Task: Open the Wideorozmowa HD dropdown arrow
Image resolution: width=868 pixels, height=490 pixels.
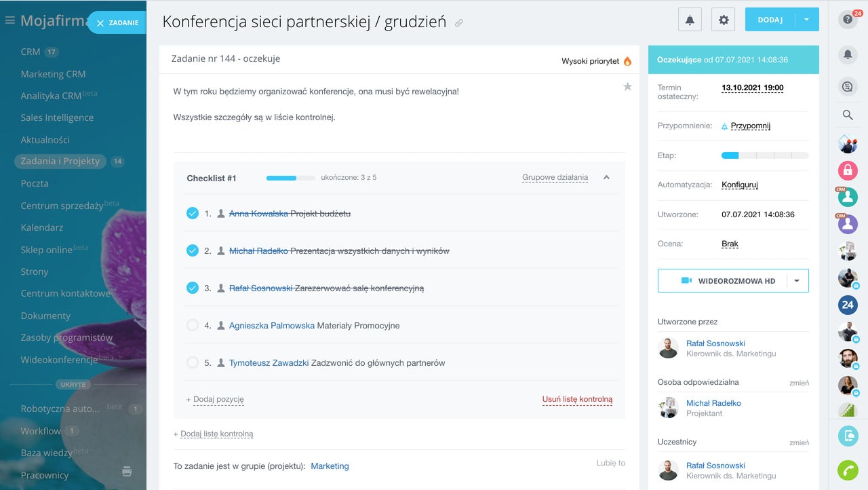Action: point(797,281)
